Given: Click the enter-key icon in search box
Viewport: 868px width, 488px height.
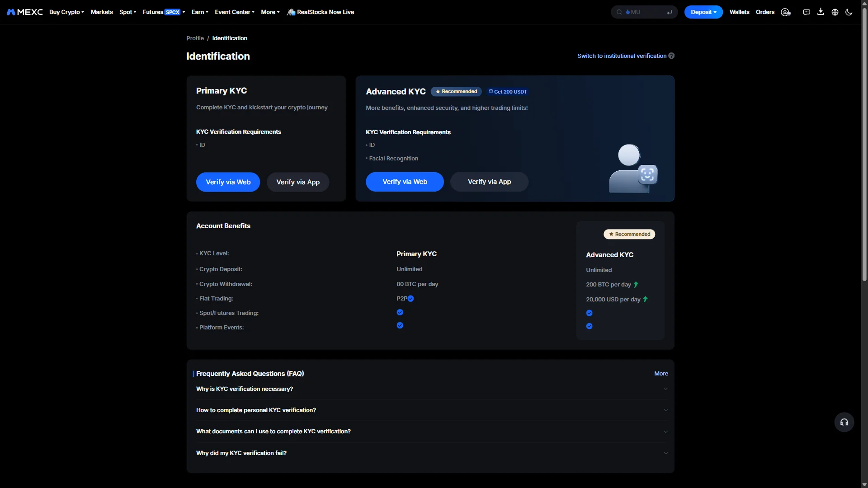Looking at the screenshot, I should coord(670,12).
